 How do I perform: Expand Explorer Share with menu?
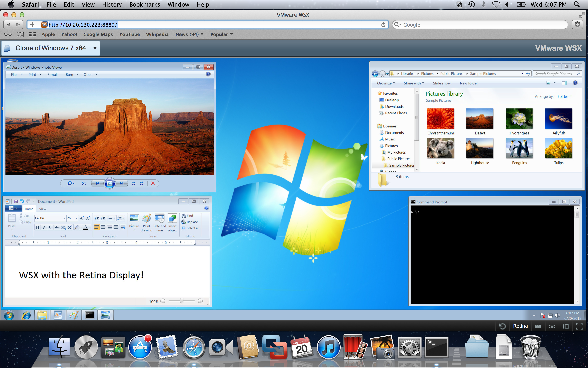click(414, 83)
